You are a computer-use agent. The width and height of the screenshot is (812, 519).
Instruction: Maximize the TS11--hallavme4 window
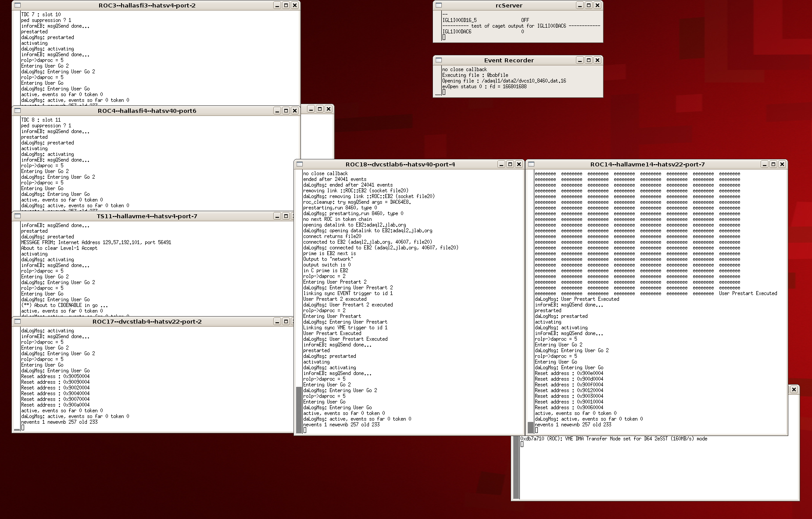point(286,216)
